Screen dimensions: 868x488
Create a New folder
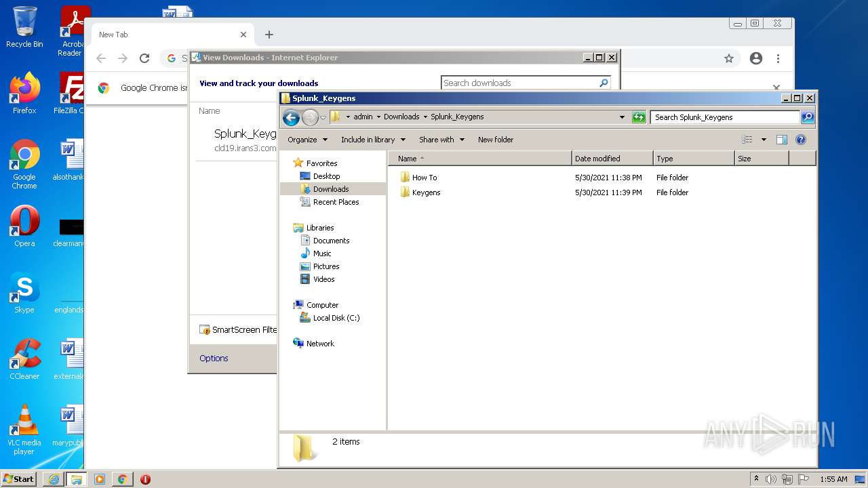[x=496, y=140]
